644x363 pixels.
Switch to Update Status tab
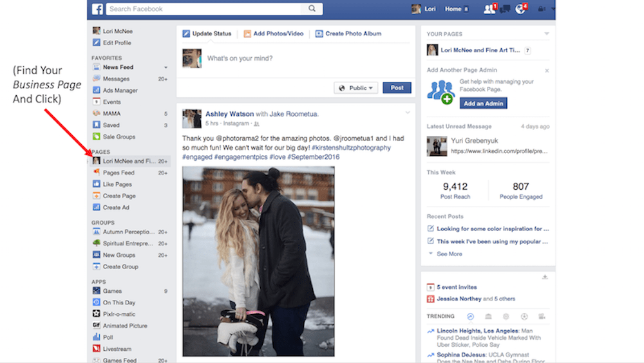click(207, 33)
